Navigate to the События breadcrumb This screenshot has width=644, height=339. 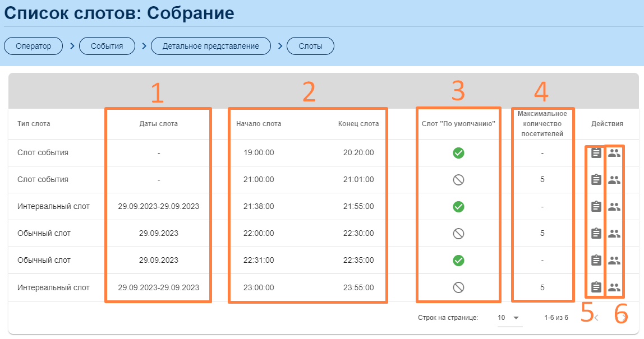click(x=107, y=46)
